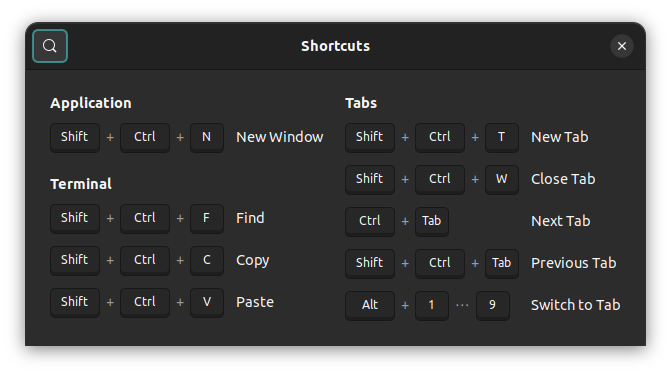Click the Tabs section heading
The height and width of the screenshot is (374, 671).
coord(361,103)
